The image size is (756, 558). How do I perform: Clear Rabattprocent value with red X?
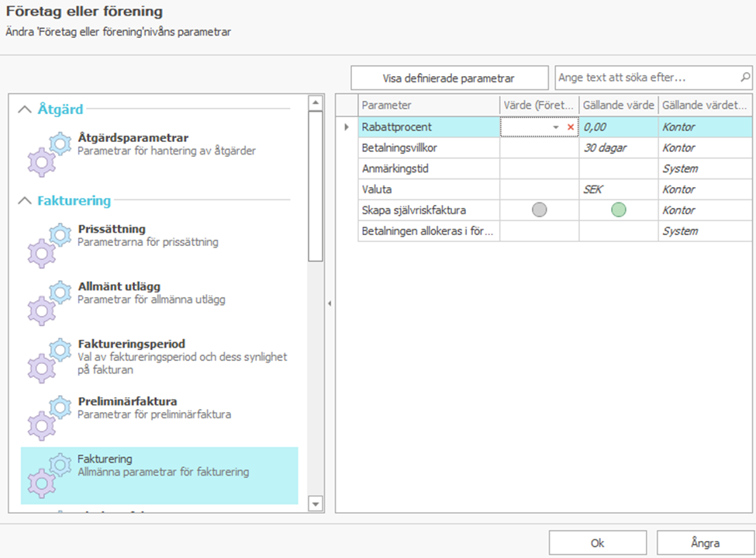[x=571, y=127]
